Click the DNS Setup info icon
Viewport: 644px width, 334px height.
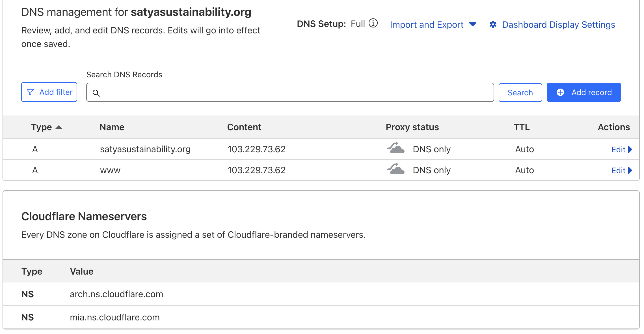373,23
